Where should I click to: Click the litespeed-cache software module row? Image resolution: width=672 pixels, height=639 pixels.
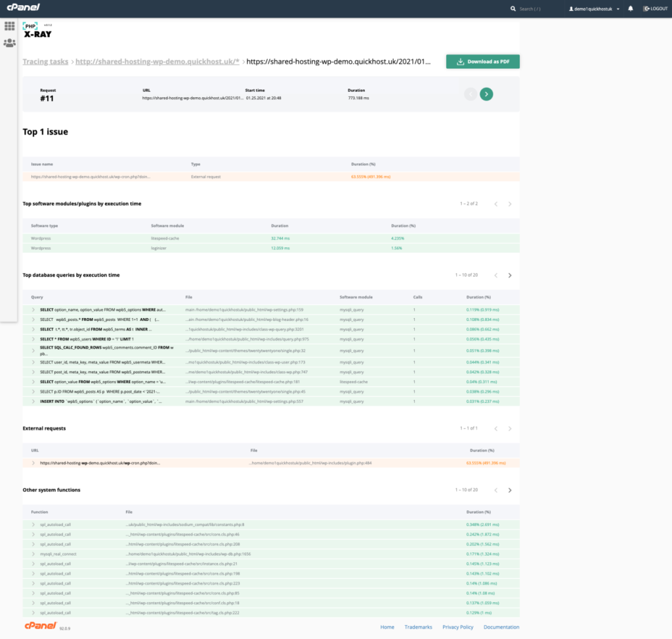click(271, 238)
